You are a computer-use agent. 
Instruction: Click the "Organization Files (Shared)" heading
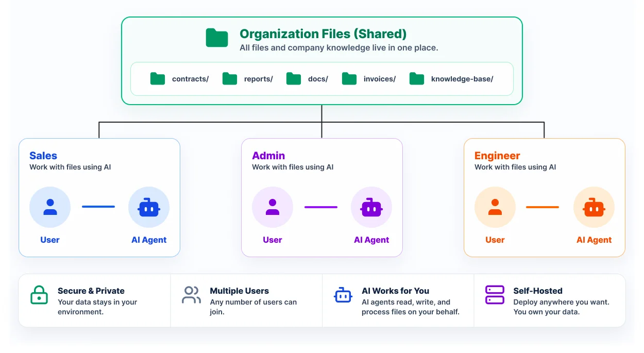tap(323, 34)
